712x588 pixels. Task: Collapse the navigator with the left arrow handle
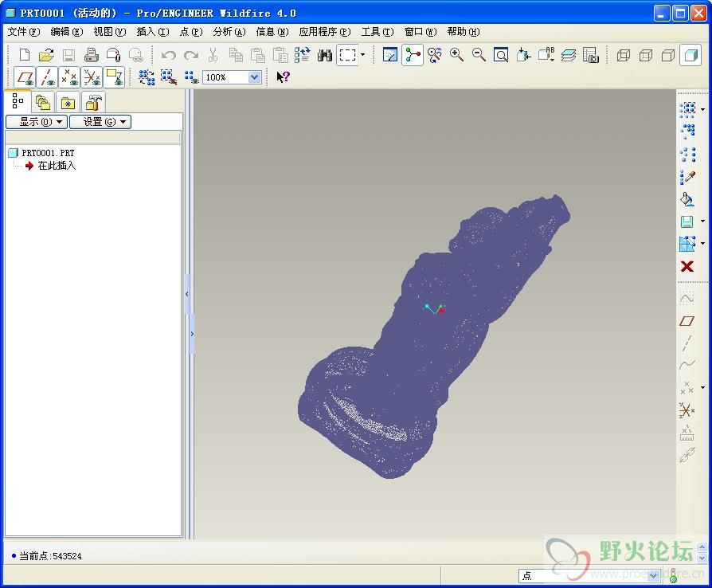tap(187, 294)
